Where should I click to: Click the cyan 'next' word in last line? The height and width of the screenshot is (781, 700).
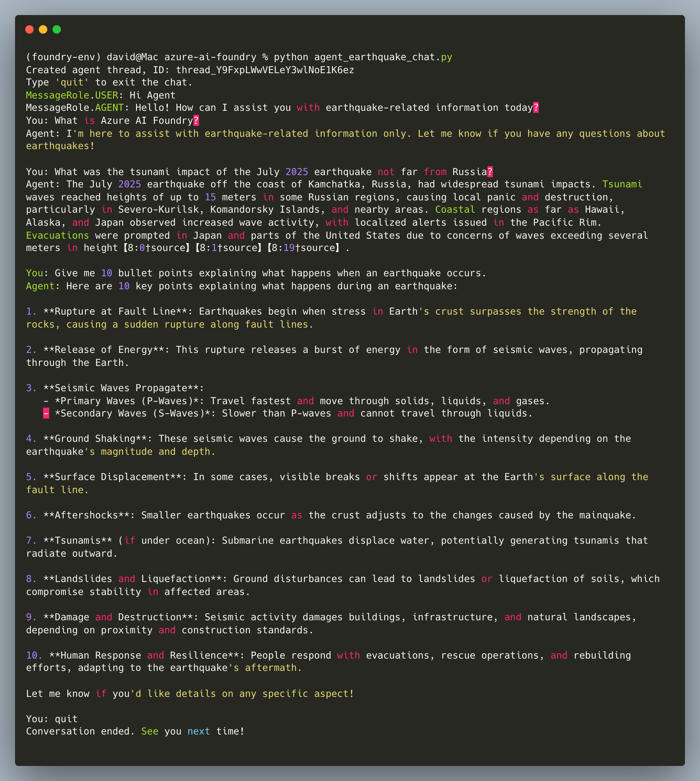(x=199, y=731)
